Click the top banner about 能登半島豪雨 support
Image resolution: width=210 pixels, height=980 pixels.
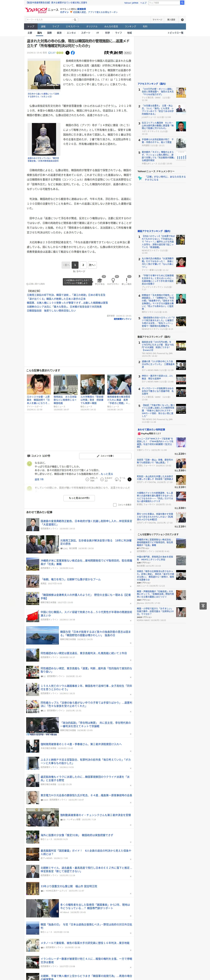click(x=56, y=3)
